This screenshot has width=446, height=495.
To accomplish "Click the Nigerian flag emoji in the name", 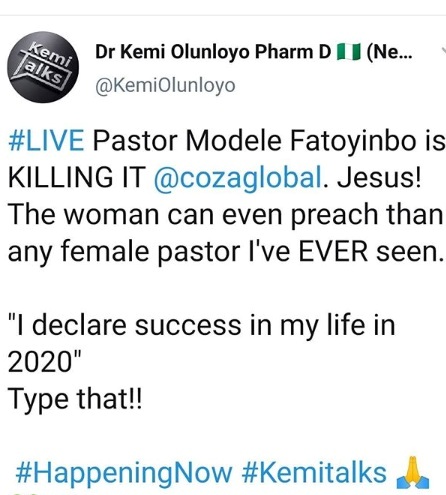I will [349, 52].
